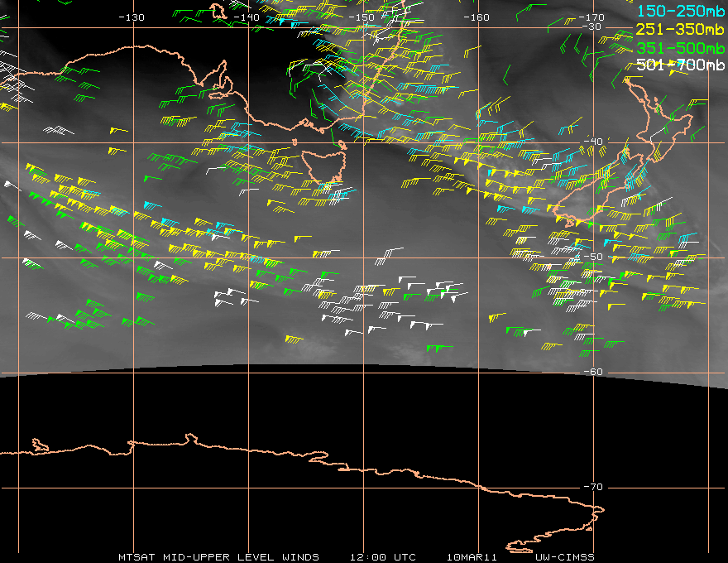The width and height of the screenshot is (728, 563).
Task: Click the Tasmania island outline
Action: (x=324, y=166)
